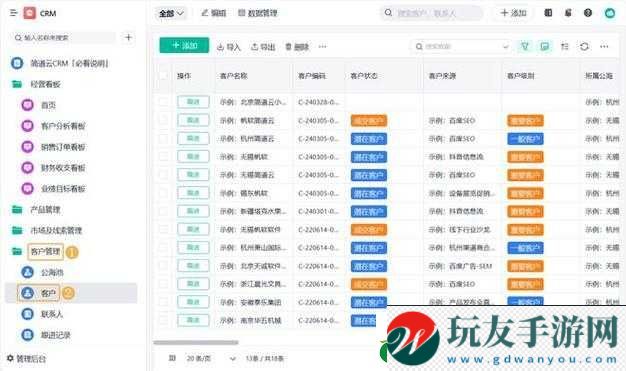
Task: Click the purple icon next to 财务收支看板
Action: tap(27, 168)
